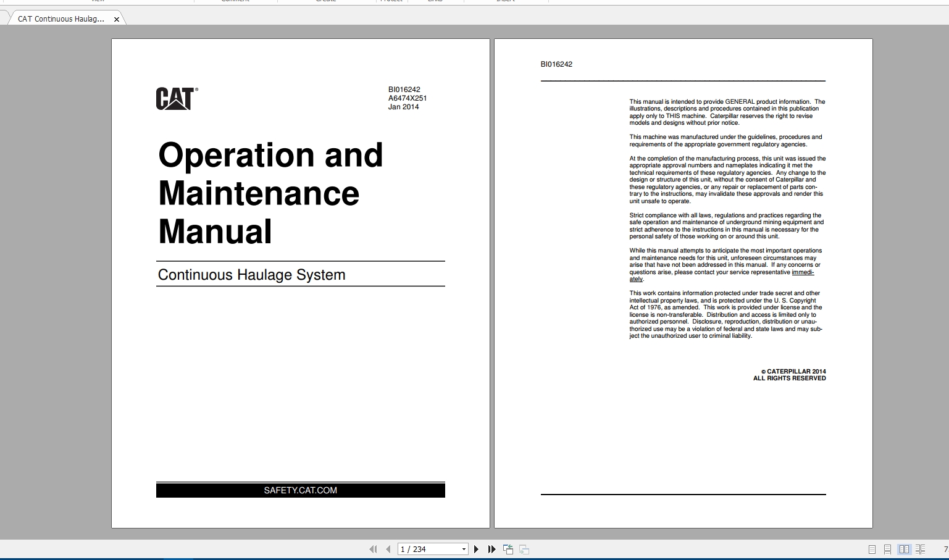Switch to facing pages view

(904, 549)
